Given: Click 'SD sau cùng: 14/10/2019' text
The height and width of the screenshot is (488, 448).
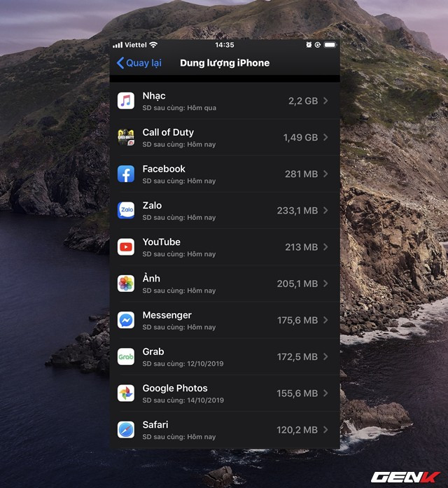Looking at the screenshot, I should tap(183, 400).
